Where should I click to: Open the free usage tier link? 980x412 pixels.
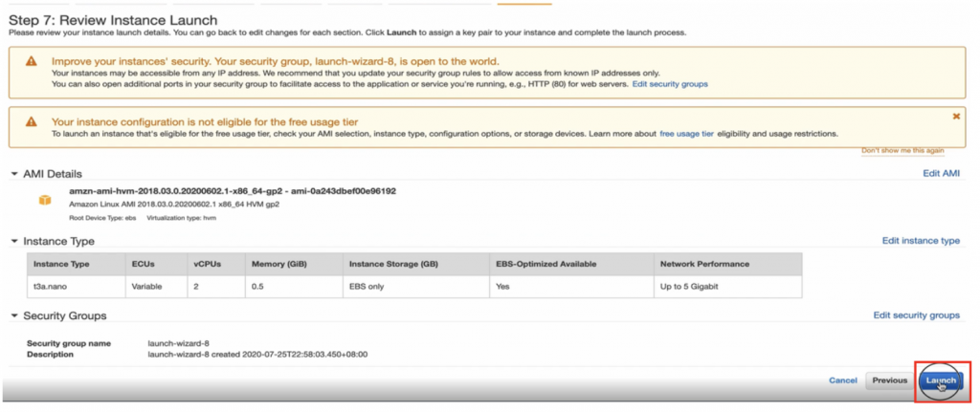[686, 134]
